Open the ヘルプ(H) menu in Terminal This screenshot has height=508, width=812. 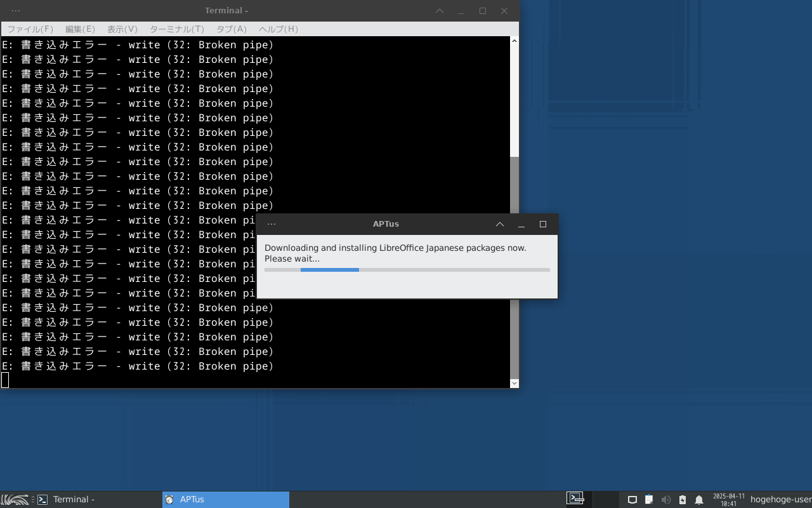278,29
